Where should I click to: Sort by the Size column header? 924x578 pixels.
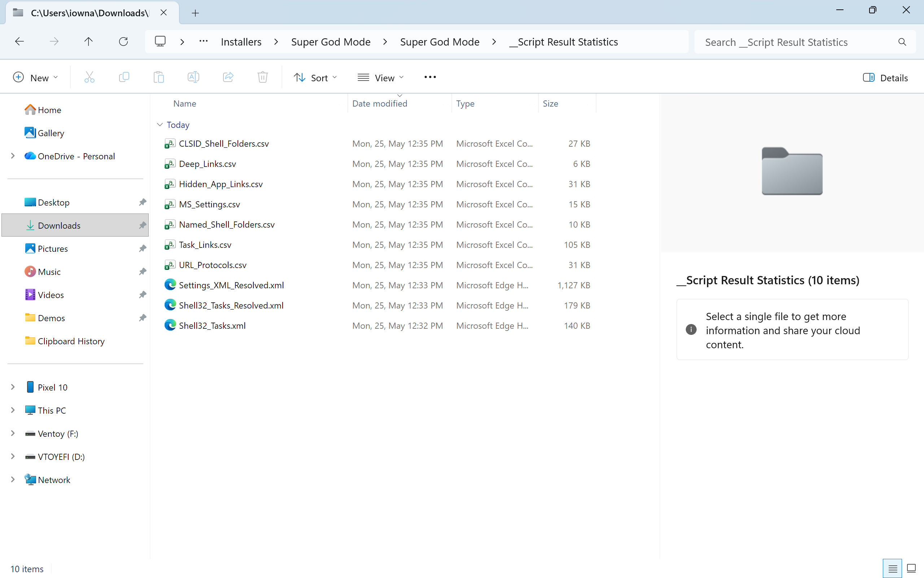[550, 104]
